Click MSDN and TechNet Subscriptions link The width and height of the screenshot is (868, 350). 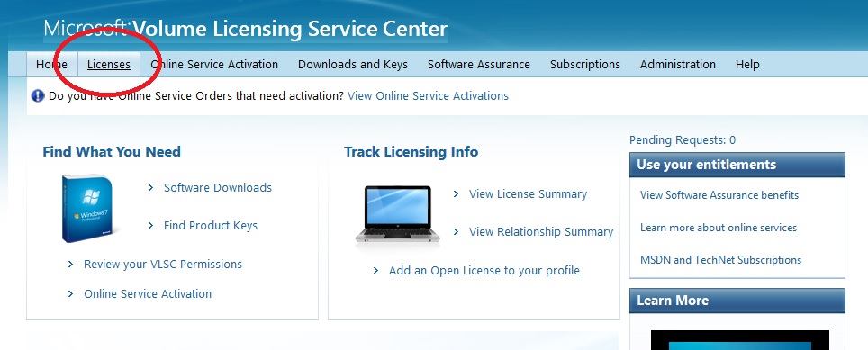[720, 260]
